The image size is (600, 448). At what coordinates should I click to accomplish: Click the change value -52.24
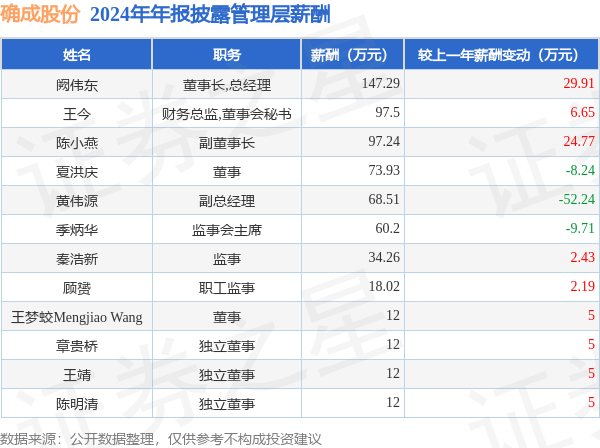click(x=577, y=199)
